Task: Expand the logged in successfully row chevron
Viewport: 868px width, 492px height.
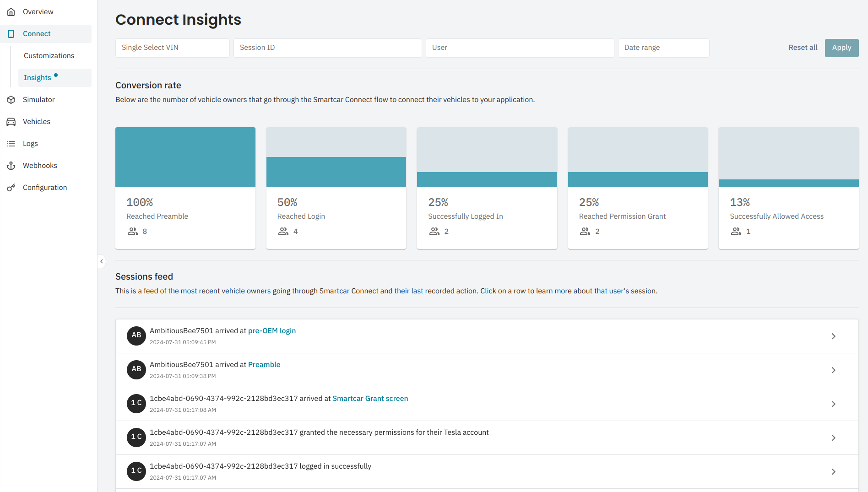Action: [x=834, y=472]
